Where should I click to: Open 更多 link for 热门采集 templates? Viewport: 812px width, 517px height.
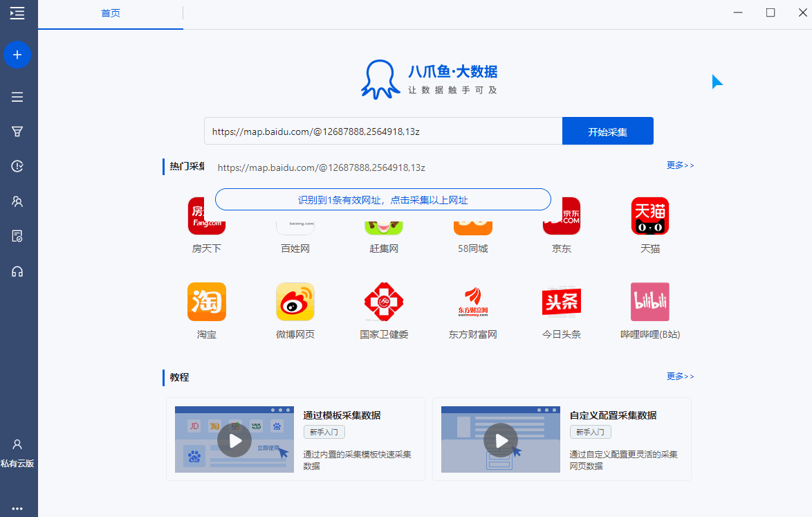click(x=680, y=165)
